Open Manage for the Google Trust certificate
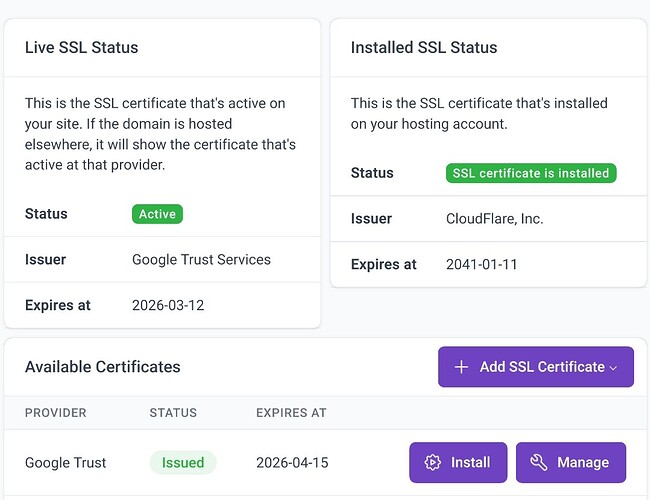 point(570,462)
